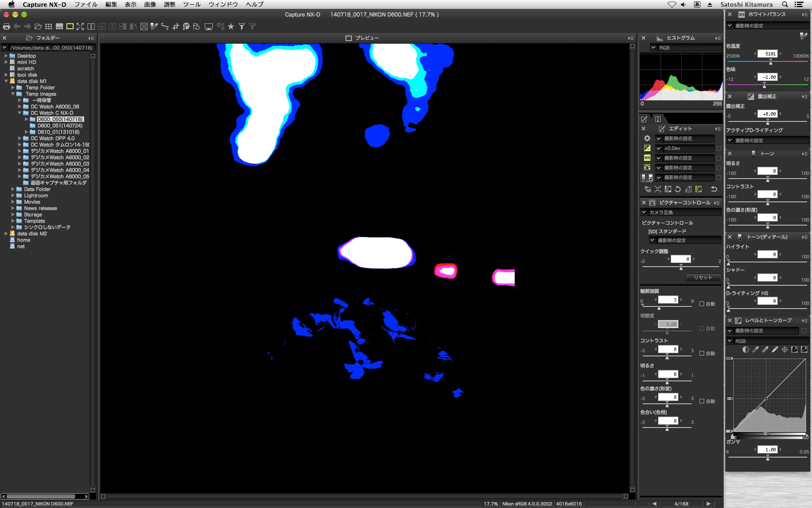
Task: Switch to the info tab icon
Action: (x=658, y=119)
